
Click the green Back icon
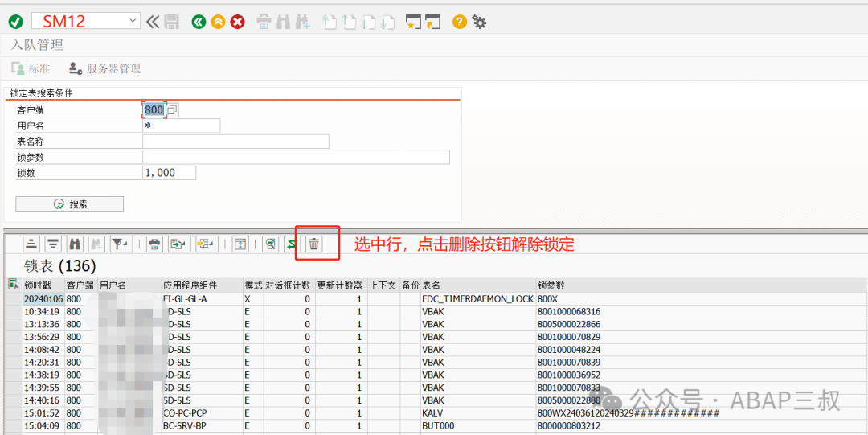point(199,22)
